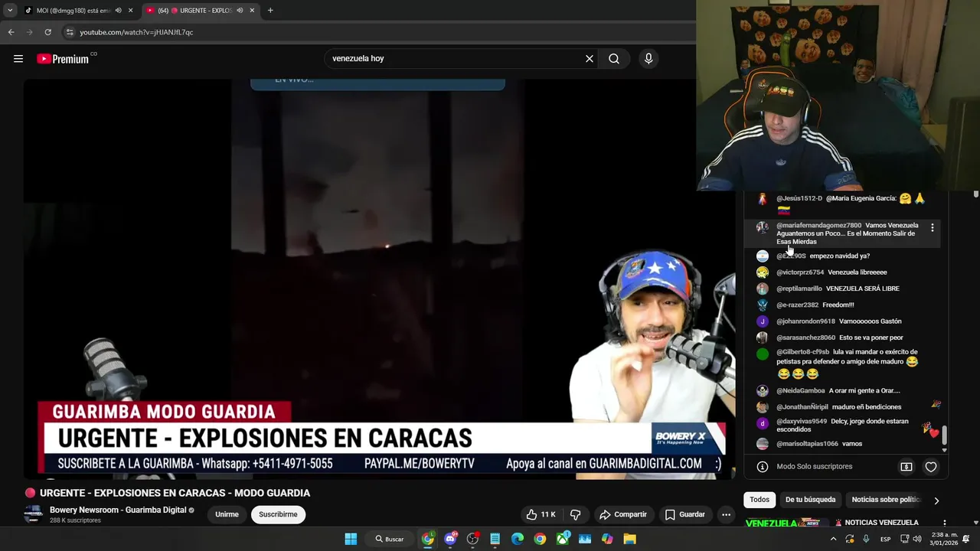Clear the search text with X
This screenshot has width=980, height=551.
point(590,59)
